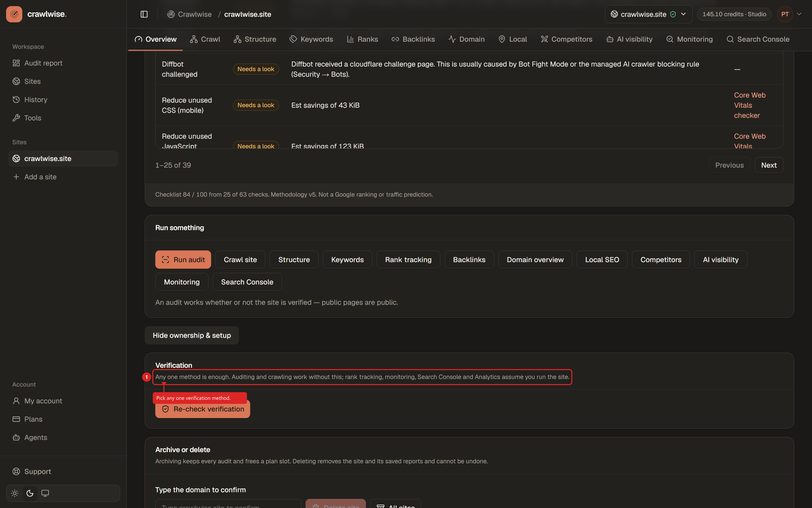Switch to the Structure tab
Viewport: 812px width, 508px height.
click(x=255, y=39)
